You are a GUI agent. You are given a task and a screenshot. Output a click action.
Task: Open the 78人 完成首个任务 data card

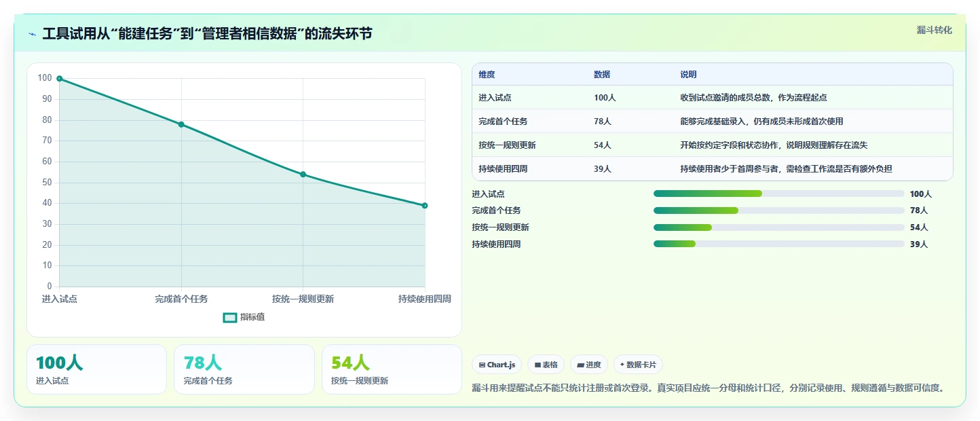[244, 369]
